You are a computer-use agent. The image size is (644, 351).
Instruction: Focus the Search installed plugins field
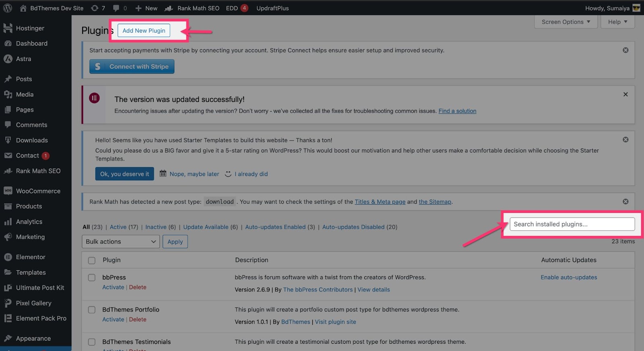pyautogui.click(x=572, y=224)
